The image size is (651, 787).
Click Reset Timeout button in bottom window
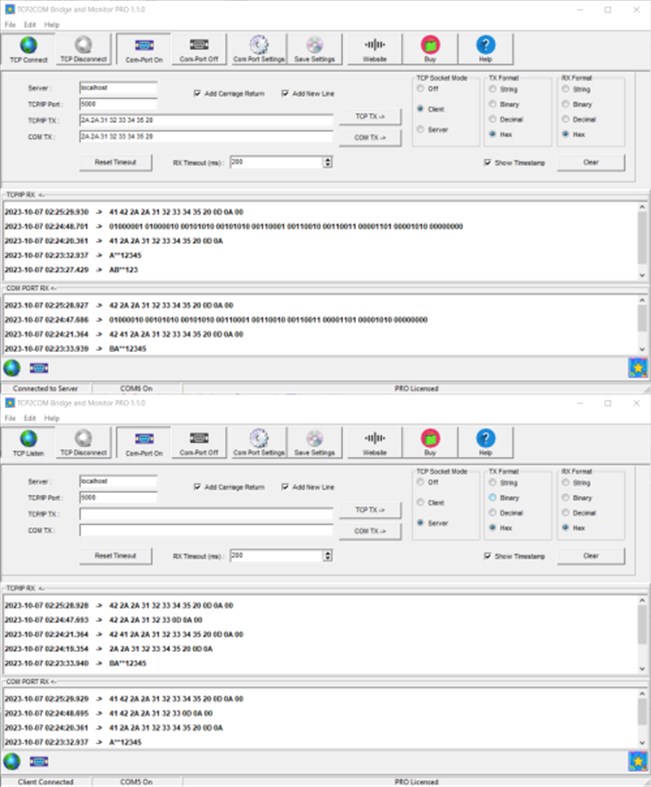[115, 556]
